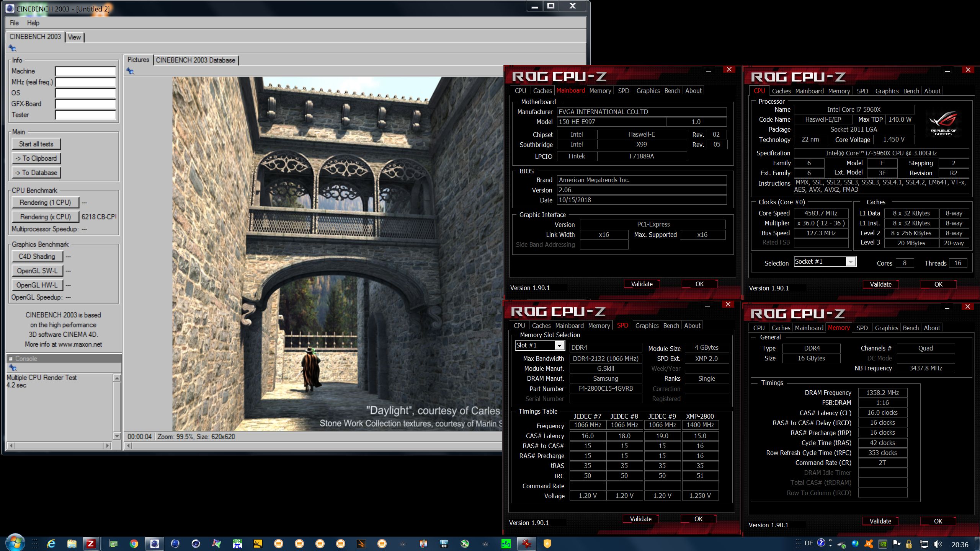980x551 pixels.
Task: Switch to the View tab in CINEBENCH
Action: pyautogui.click(x=74, y=37)
